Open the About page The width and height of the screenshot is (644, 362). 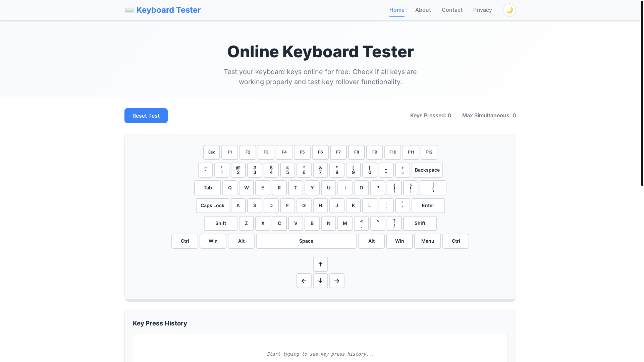click(x=423, y=10)
